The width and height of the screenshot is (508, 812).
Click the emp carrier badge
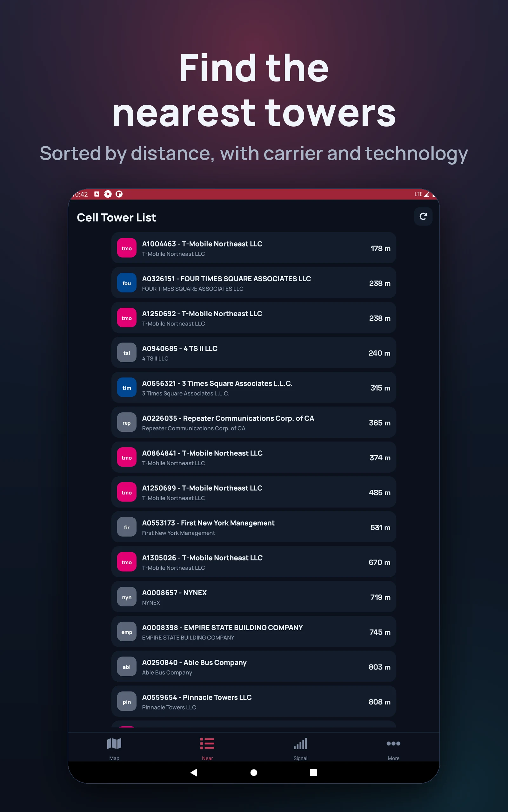(x=127, y=632)
